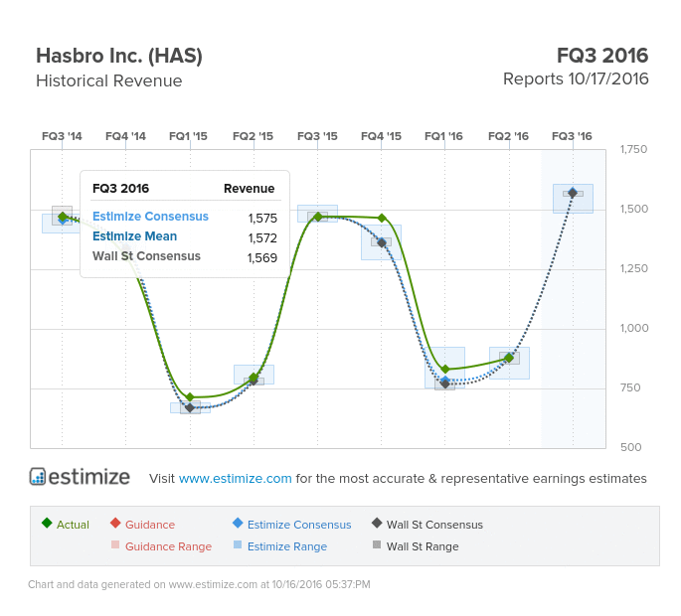Toggle the Guidance Range legend label
Image resolution: width=681 pixels, height=616 pixels.
point(169,546)
